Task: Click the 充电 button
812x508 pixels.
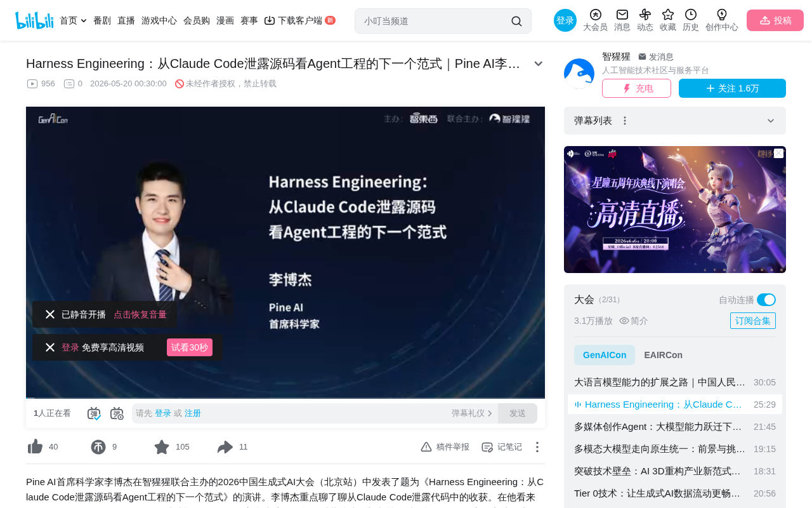Action: [x=636, y=88]
